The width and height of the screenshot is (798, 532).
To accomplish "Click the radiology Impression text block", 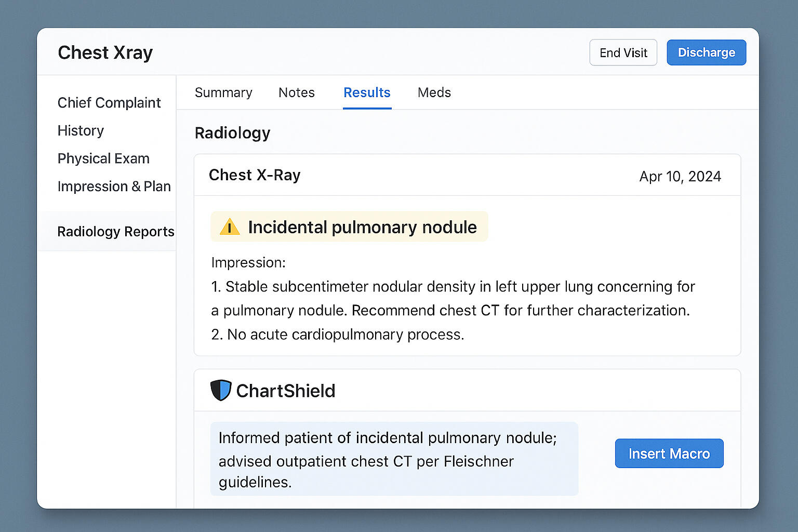I will pos(453,299).
